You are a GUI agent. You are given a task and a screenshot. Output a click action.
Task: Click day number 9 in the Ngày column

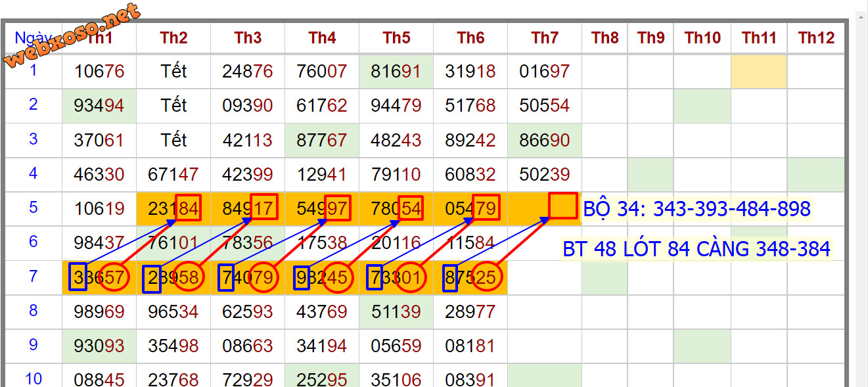tap(34, 344)
